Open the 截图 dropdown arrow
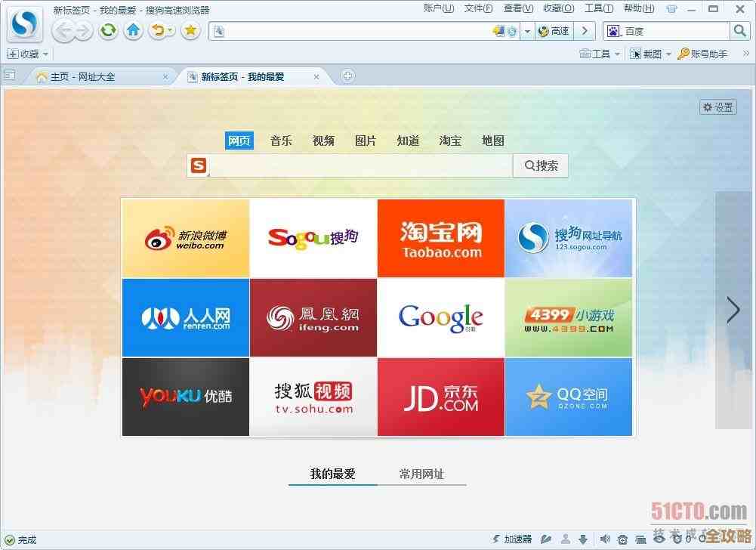The height and width of the screenshot is (550, 756). [668, 54]
